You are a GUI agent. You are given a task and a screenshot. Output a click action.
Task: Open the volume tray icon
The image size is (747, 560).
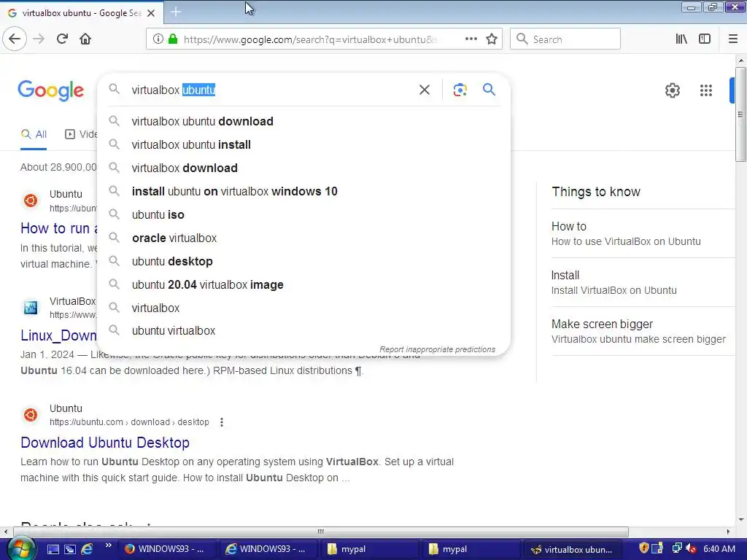click(692, 549)
